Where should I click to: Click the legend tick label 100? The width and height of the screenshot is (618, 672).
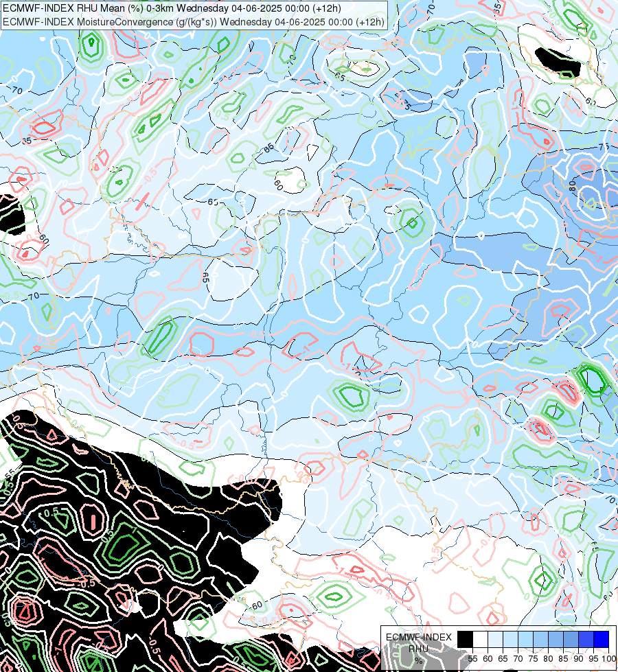click(609, 659)
